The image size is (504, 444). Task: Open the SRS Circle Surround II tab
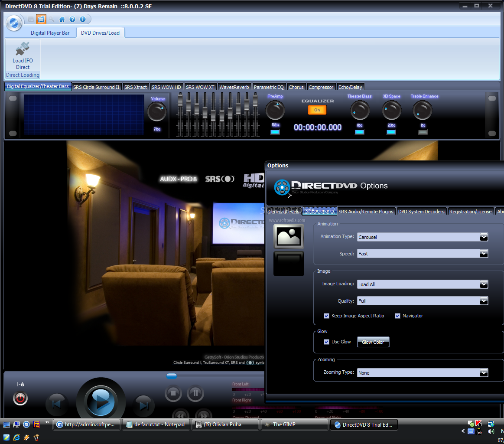point(96,87)
